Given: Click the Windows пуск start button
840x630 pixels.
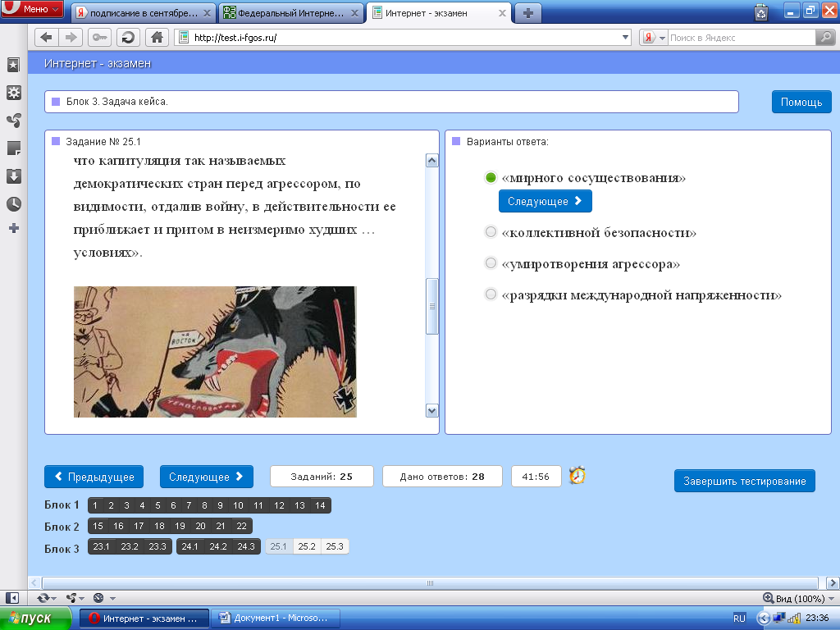Looking at the screenshot, I should (35, 619).
